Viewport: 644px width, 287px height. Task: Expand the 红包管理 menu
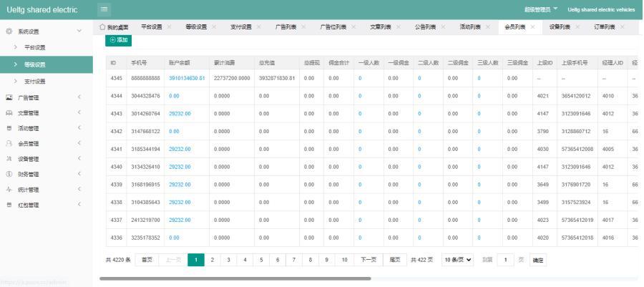tap(79, 205)
